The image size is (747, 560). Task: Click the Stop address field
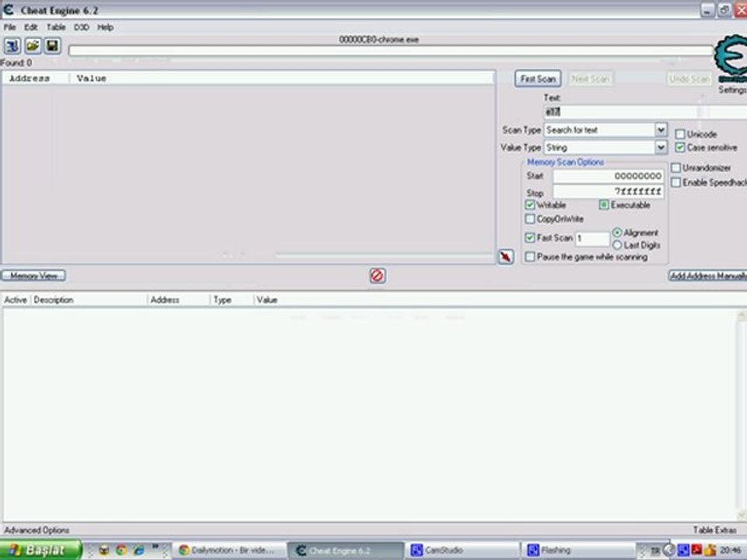click(x=608, y=191)
